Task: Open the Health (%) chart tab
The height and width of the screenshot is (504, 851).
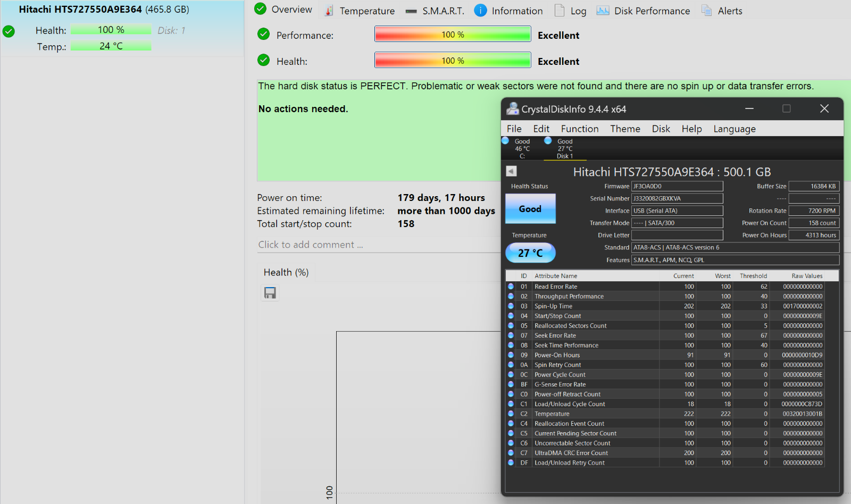Action: (286, 272)
